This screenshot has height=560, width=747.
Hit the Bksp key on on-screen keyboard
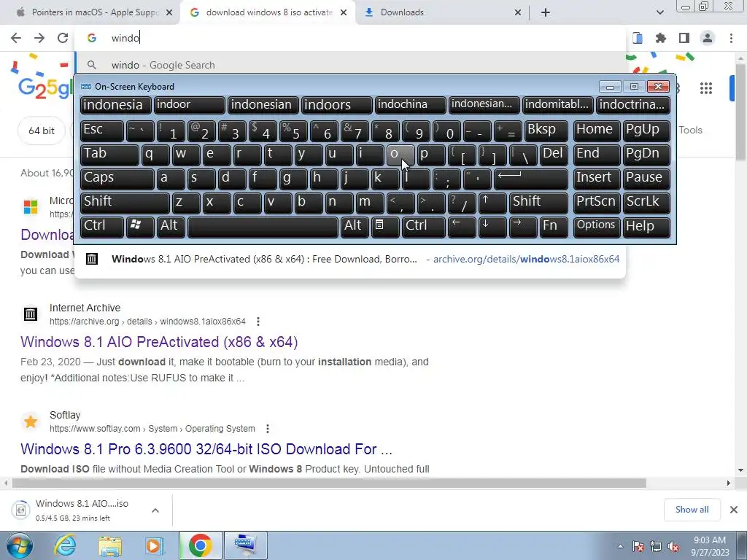coord(546,131)
